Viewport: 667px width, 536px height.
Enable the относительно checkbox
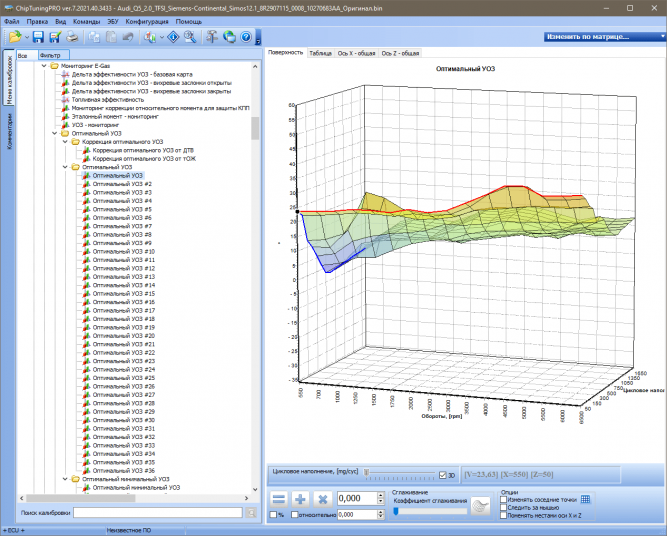294,515
